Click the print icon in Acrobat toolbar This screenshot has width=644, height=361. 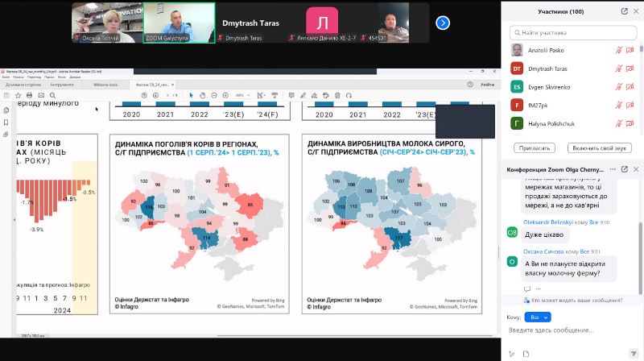coord(30,95)
